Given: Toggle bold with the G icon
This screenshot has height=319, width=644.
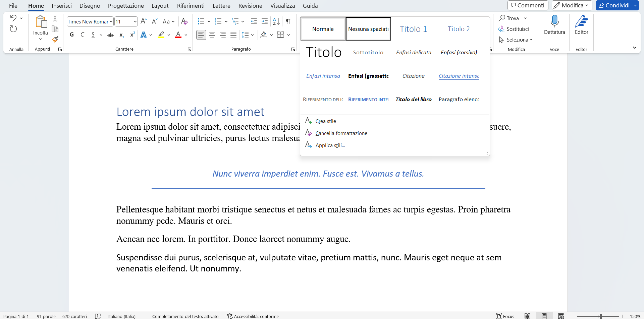Looking at the screenshot, I should 71,35.
